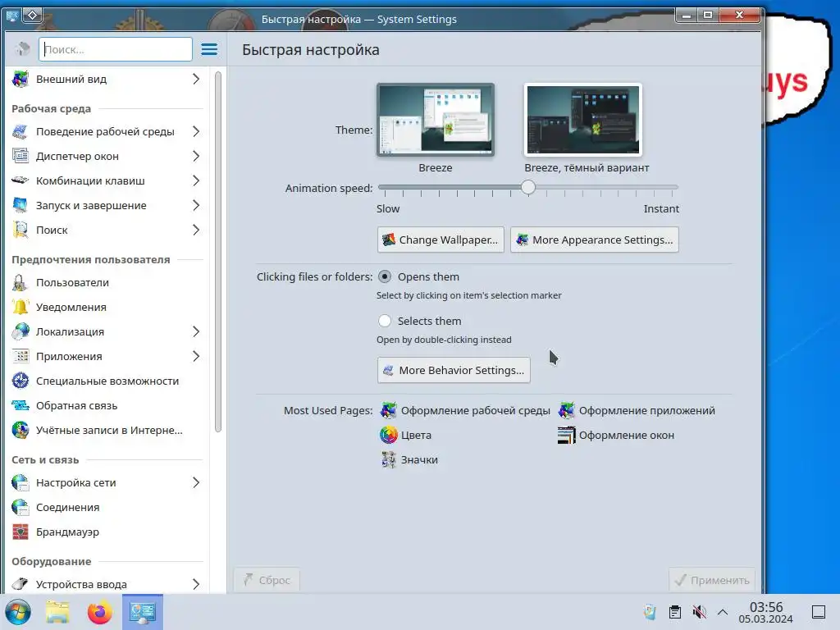
Task: Click the Уведомления bell icon
Action: coord(21,307)
